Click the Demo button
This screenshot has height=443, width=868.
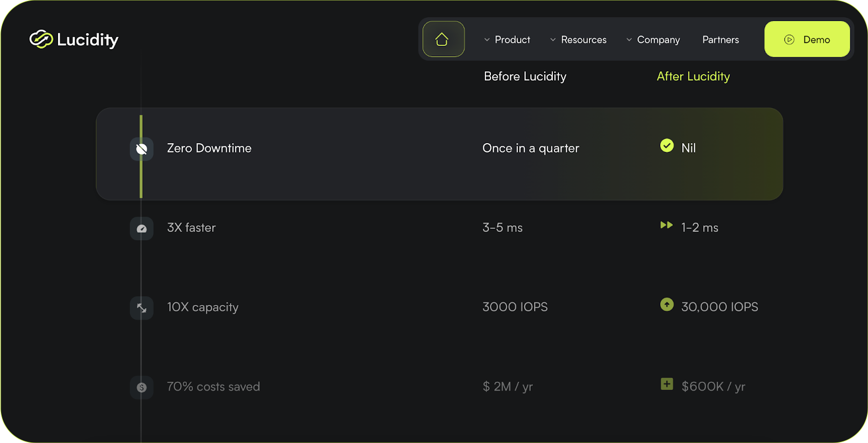click(x=807, y=39)
